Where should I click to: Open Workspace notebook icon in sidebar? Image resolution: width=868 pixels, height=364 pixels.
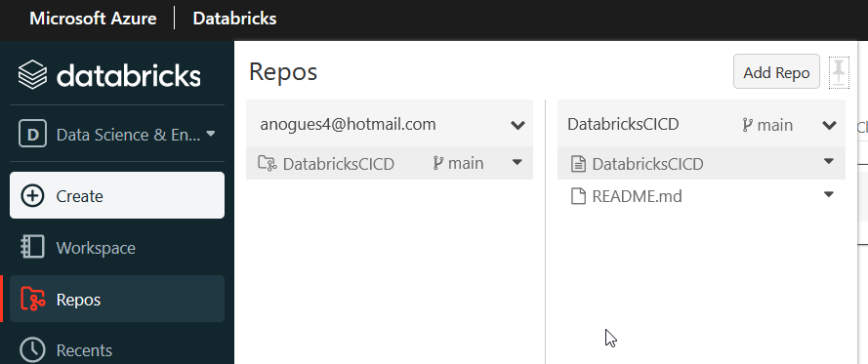point(32,247)
